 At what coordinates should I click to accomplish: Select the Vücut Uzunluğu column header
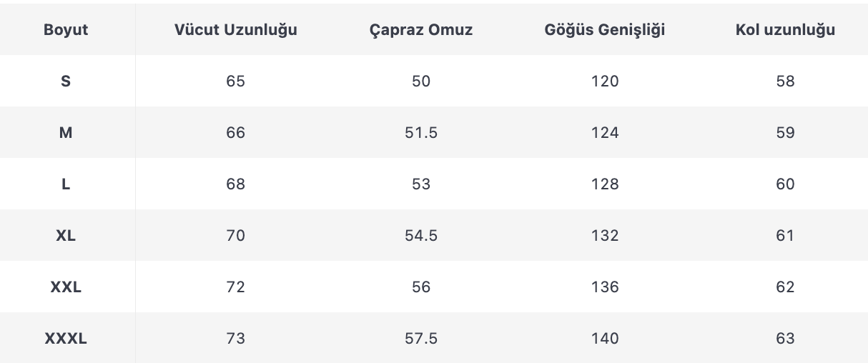coord(235,30)
